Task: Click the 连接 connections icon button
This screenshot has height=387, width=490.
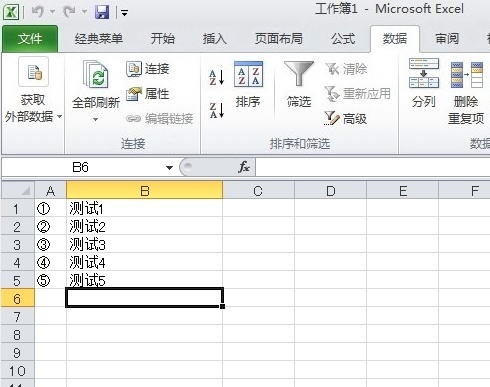Action: pos(148,69)
